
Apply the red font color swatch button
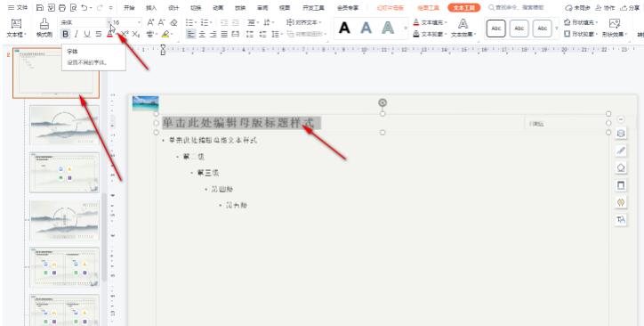109,34
